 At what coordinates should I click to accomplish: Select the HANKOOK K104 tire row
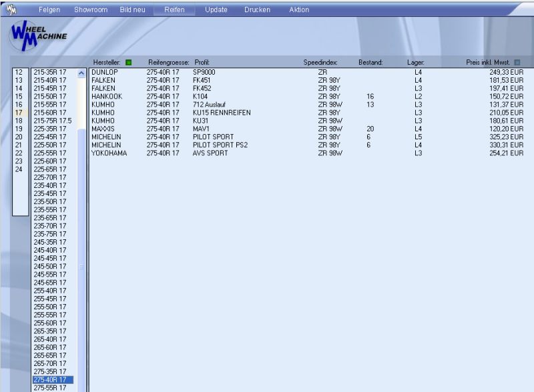click(308, 96)
